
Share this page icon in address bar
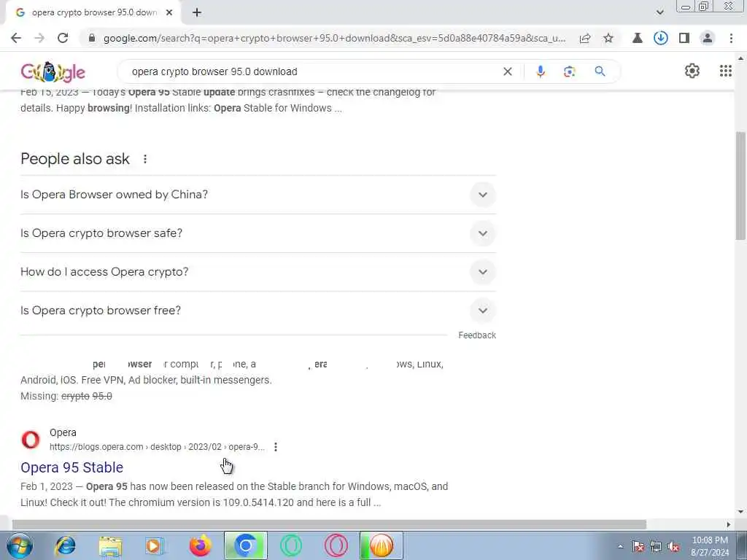click(585, 38)
